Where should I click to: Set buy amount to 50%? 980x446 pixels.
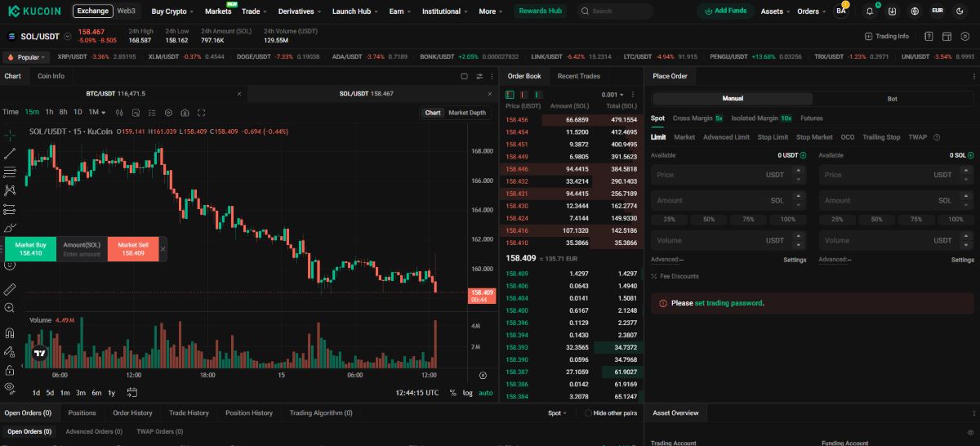point(709,220)
